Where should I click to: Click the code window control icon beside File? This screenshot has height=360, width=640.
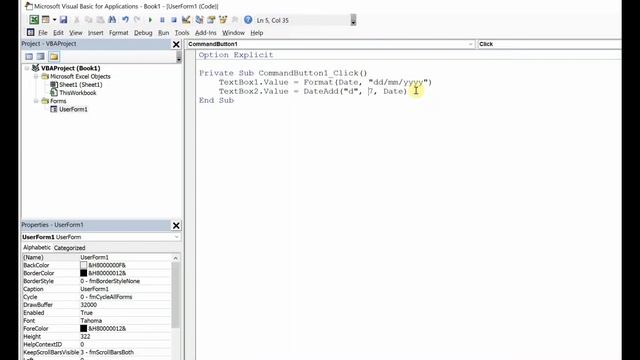[x=30, y=32]
